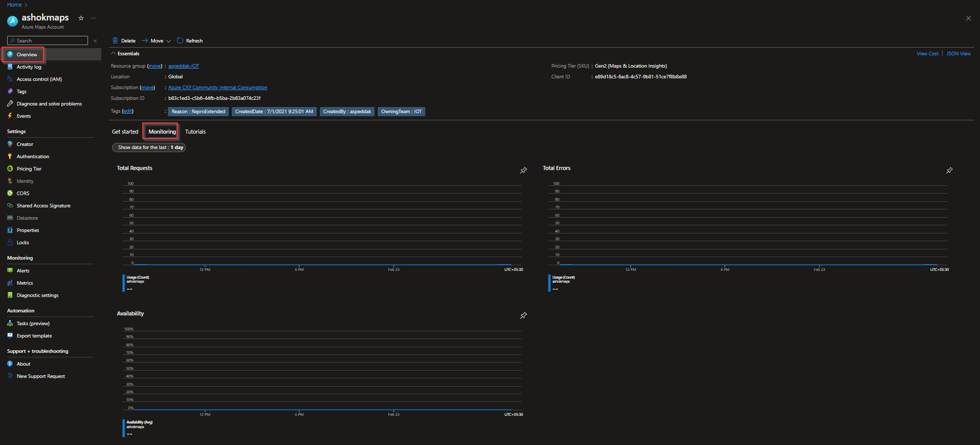Open the more options ellipsis beside ashokmaps
Image resolution: width=980 pixels, height=445 pixels.
(93, 18)
